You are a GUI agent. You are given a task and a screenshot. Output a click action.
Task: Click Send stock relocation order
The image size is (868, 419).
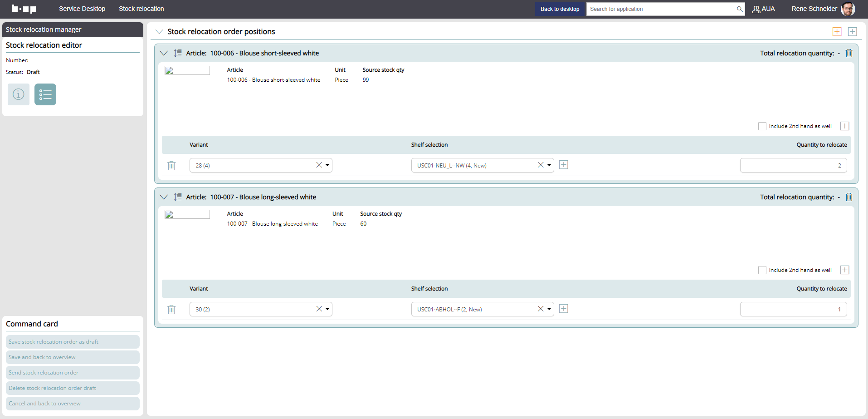[73, 373]
